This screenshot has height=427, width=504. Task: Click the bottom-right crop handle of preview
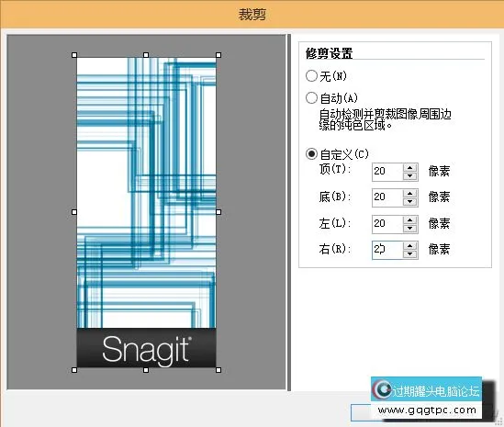[218, 370]
